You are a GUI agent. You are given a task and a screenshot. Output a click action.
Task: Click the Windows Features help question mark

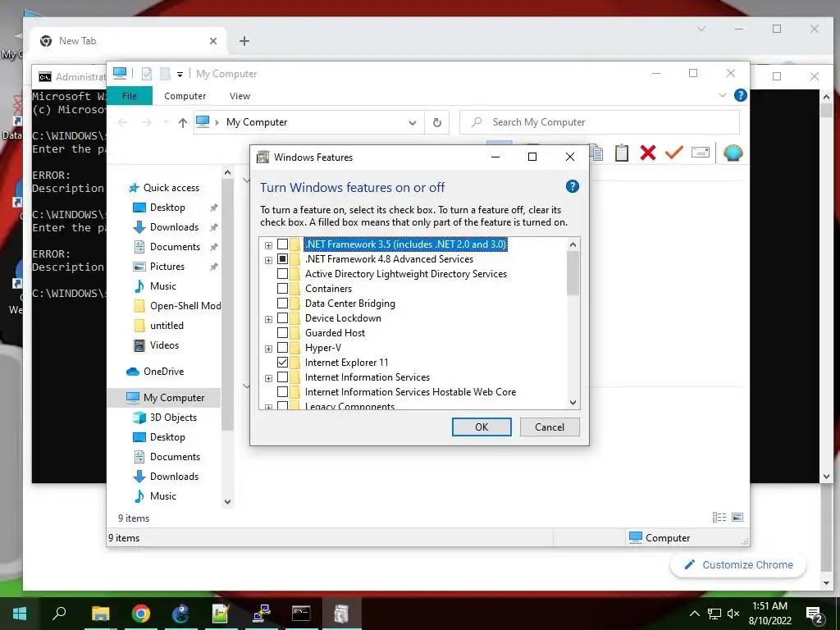(x=572, y=186)
